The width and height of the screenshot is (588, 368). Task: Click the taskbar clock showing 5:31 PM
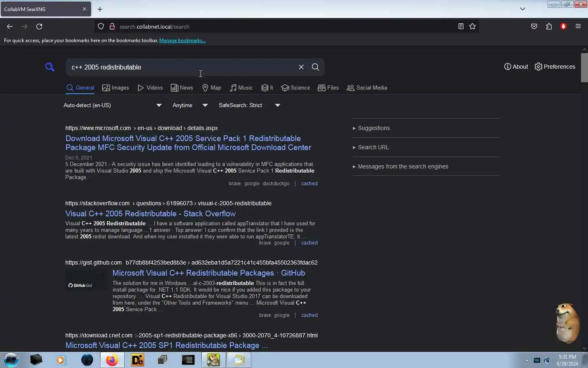(x=568, y=360)
